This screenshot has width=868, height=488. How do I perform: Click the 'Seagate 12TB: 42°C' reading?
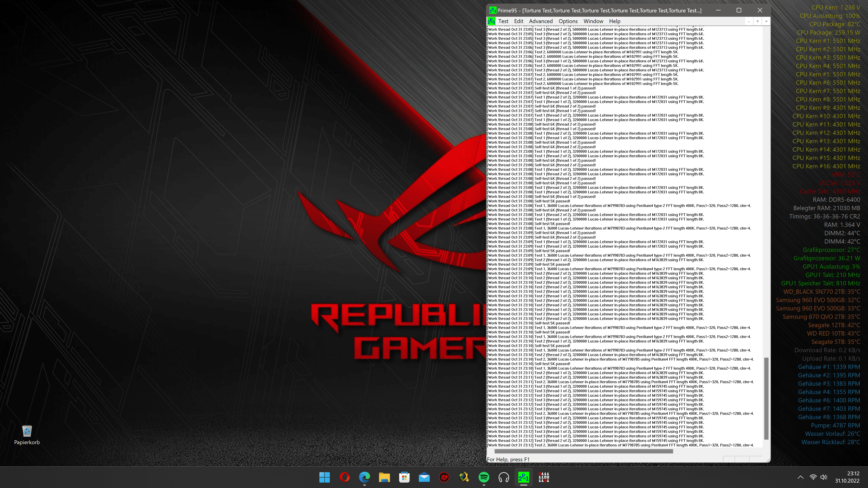tap(834, 325)
